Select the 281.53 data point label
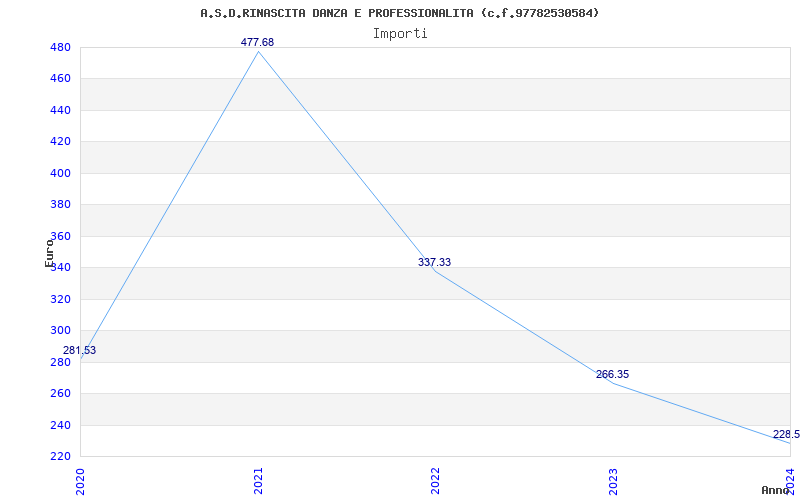The image size is (800, 500). click(79, 351)
